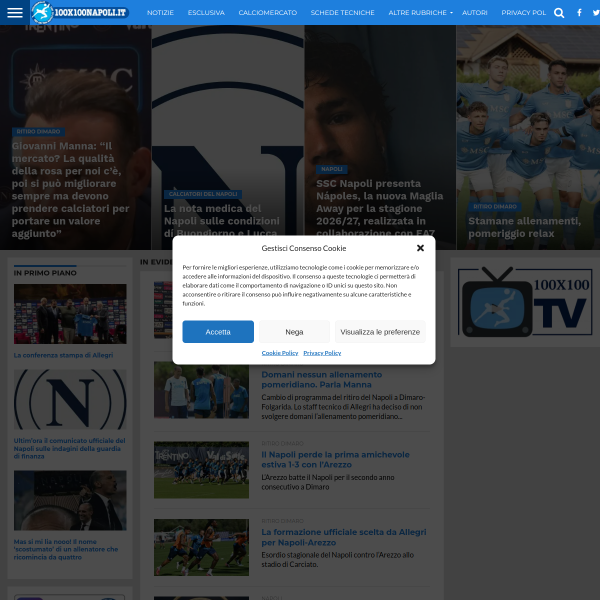Viewport: 600px width, 600px height.
Task: Expand the Altre Rubriche dropdown
Action: point(421,13)
